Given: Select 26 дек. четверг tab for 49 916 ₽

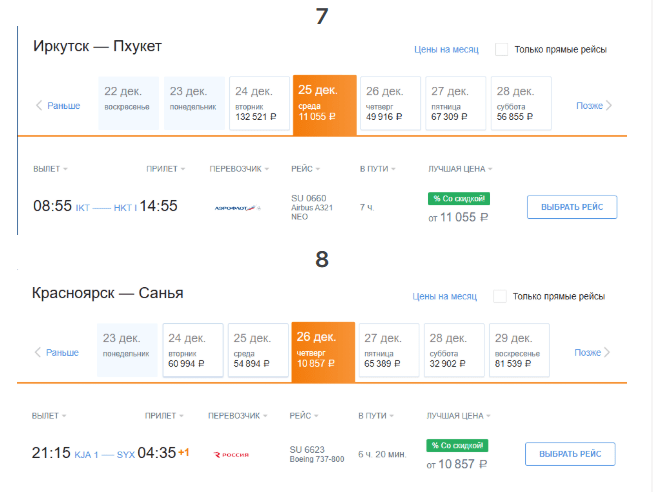Looking at the screenshot, I should click(x=389, y=103).
